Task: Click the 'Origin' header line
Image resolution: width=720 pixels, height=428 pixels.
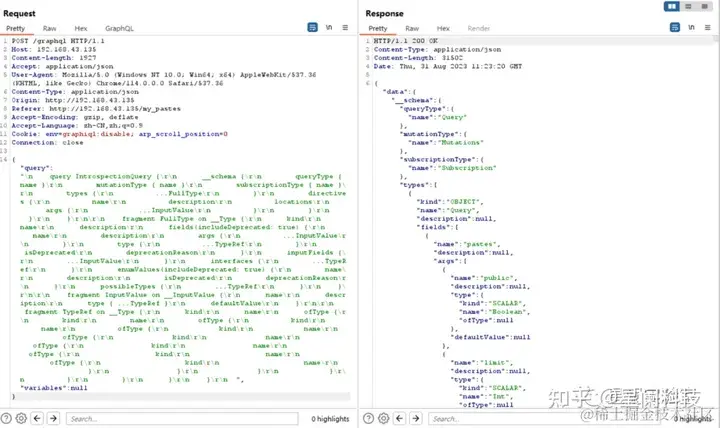Action: 73,100
